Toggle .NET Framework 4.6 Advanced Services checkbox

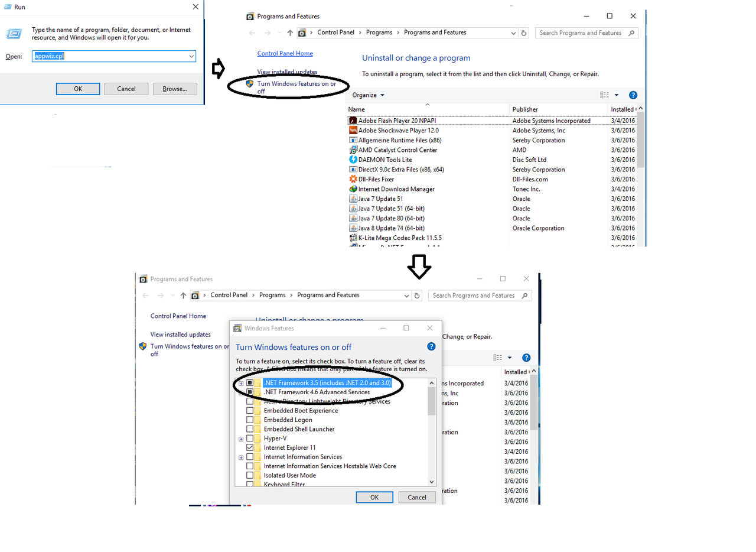coord(250,392)
